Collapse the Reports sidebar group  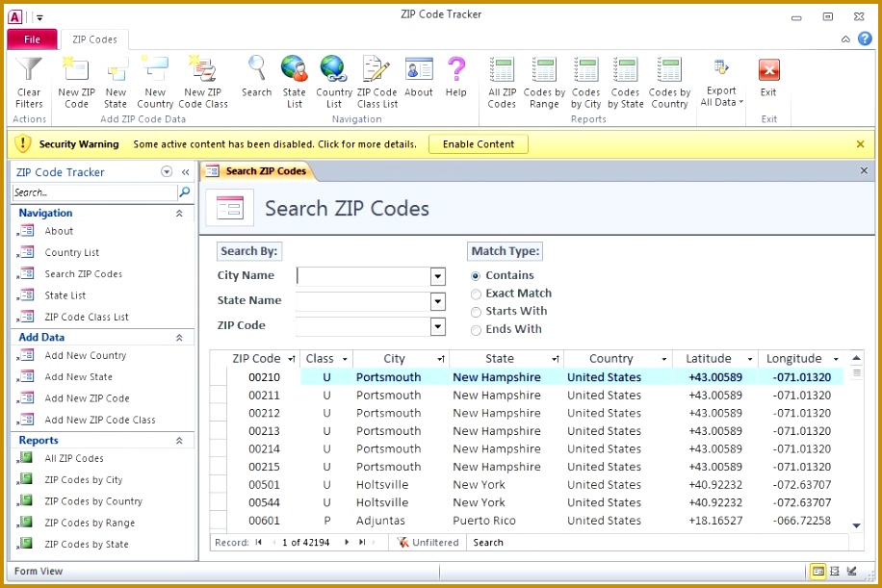(x=179, y=440)
